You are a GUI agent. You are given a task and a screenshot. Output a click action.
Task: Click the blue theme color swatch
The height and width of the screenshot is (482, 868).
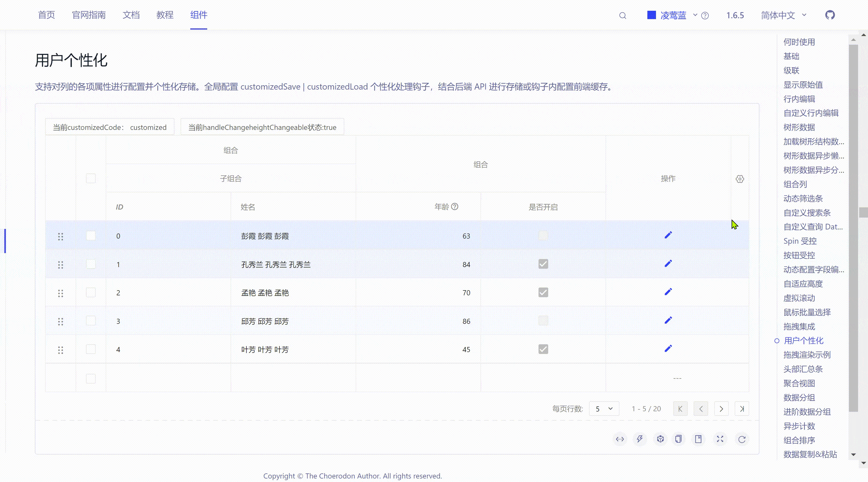[651, 15]
